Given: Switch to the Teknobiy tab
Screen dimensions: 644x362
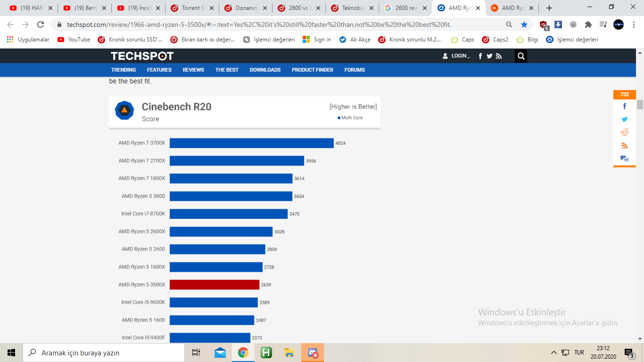Looking at the screenshot, I should 354,8.
